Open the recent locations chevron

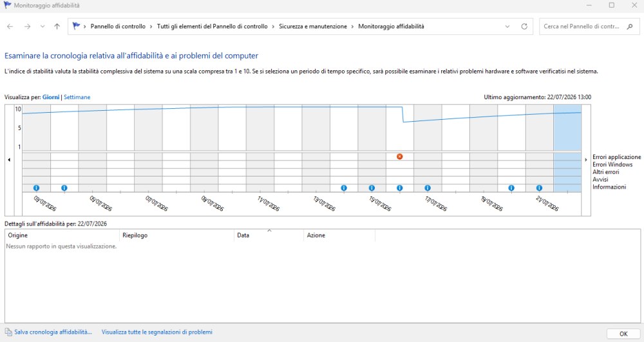click(x=43, y=26)
